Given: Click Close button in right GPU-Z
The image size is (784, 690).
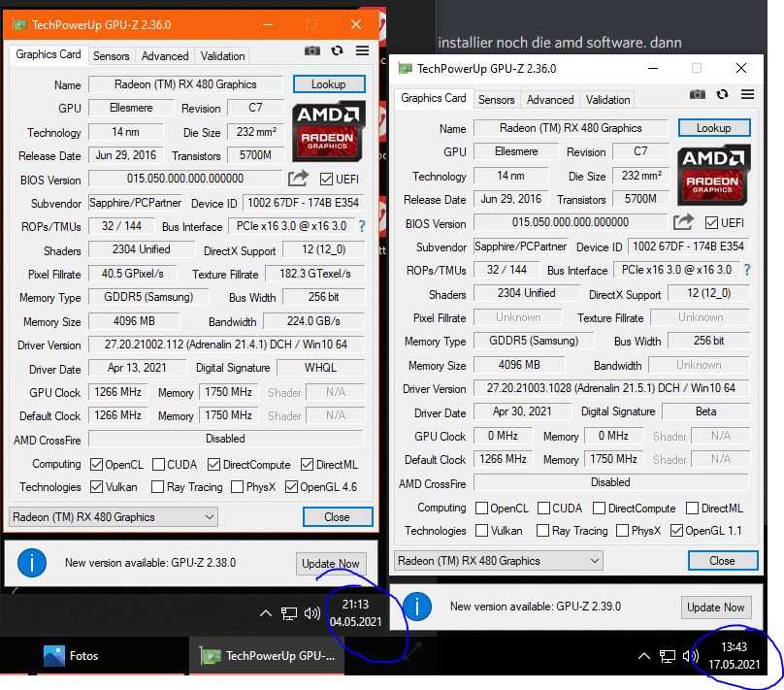Looking at the screenshot, I should coord(723,561).
